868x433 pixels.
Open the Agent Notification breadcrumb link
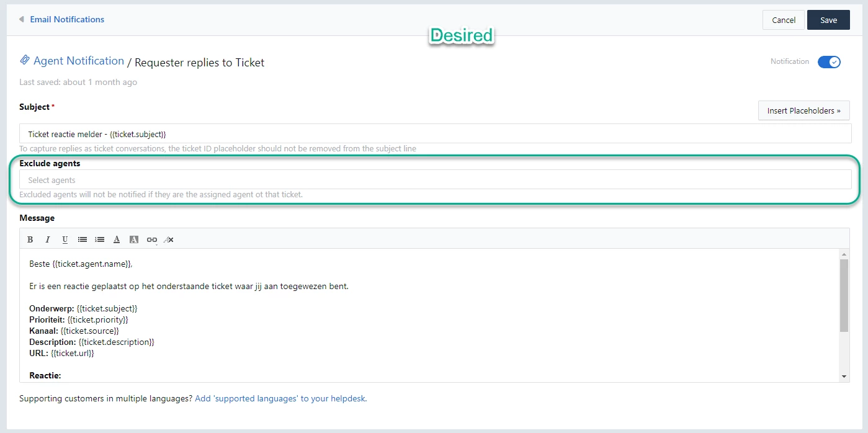pos(79,61)
